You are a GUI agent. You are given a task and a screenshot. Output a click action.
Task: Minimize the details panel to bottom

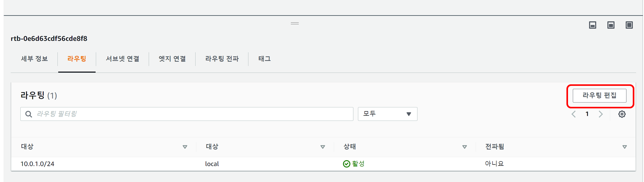[592, 25]
